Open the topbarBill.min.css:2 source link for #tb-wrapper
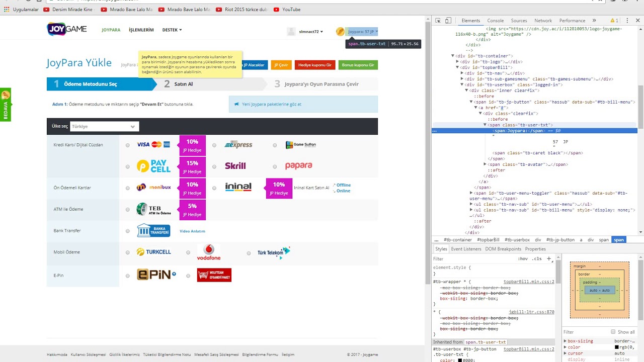The image size is (644, 362). click(x=529, y=282)
